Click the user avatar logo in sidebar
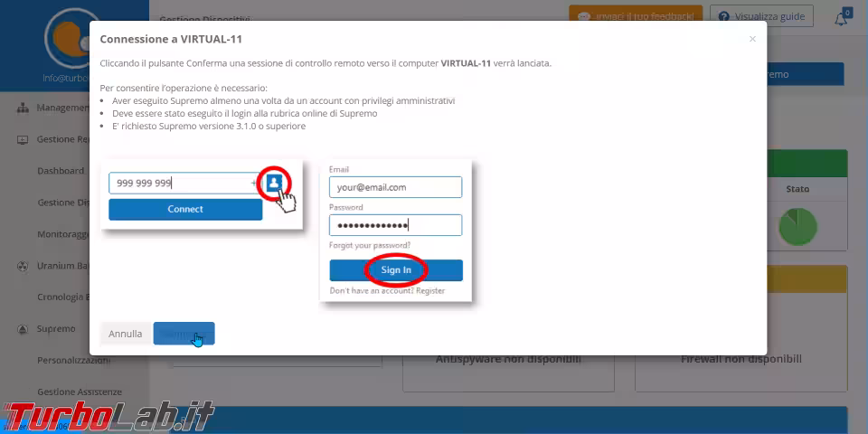868x434 pixels. (69, 37)
